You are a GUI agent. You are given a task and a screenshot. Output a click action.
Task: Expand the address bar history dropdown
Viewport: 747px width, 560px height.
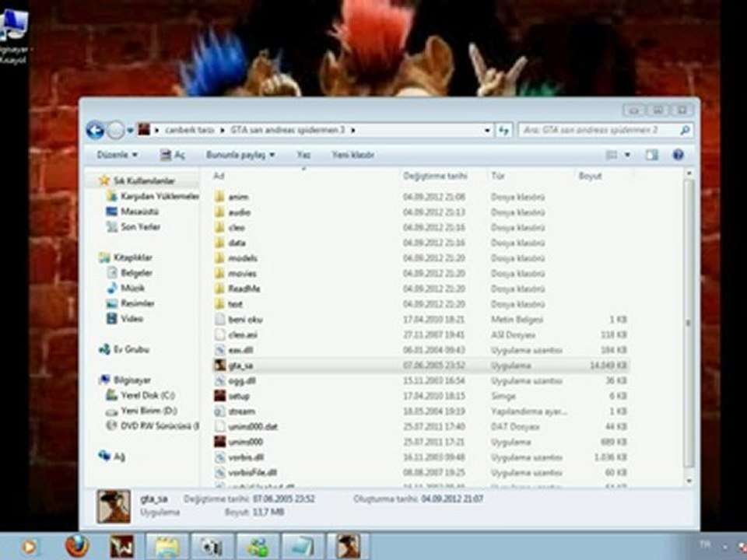pyautogui.click(x=487, y=130)
